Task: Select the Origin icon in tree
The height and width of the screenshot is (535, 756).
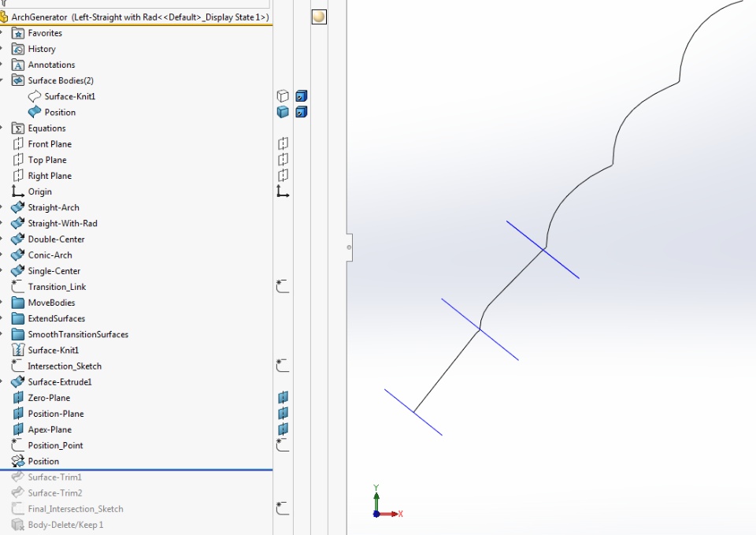Action: click(18, 191)
